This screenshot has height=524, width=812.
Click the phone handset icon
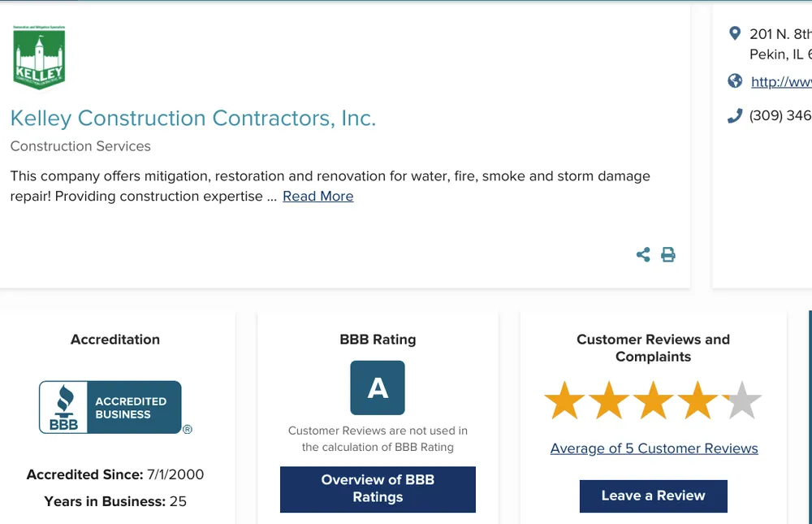(x=735, y=115)
